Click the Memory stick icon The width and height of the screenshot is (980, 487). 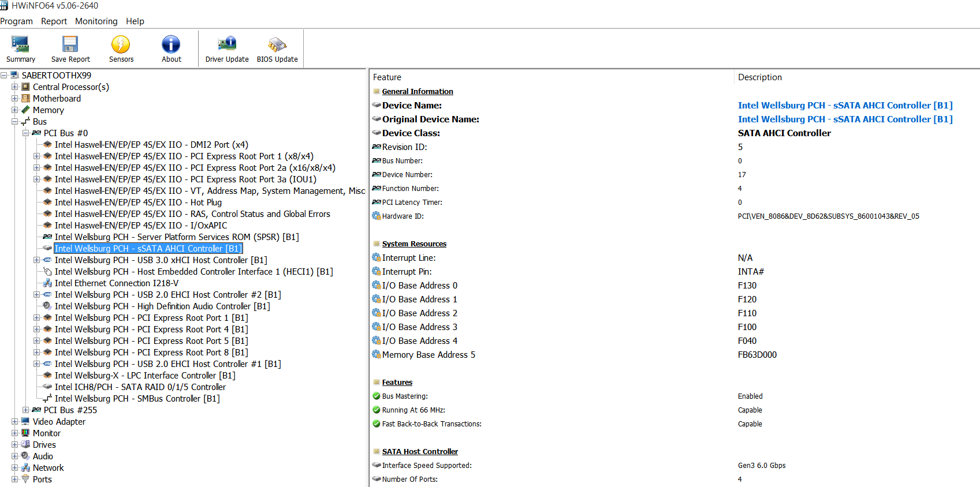click(25, 110)
